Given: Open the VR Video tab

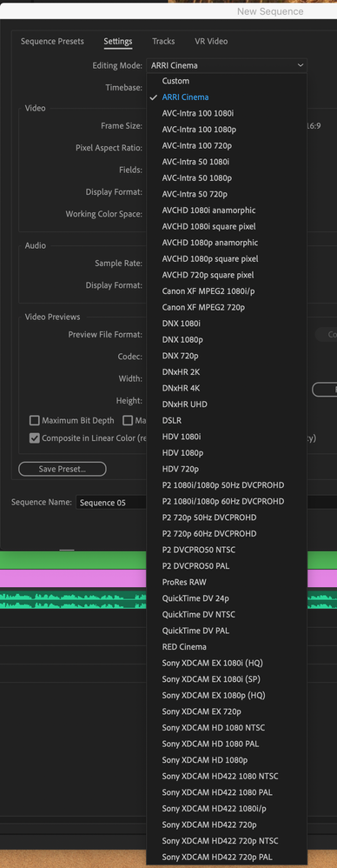Looking at the screenshot, I should pyautogui.click(x=211, y=42).
